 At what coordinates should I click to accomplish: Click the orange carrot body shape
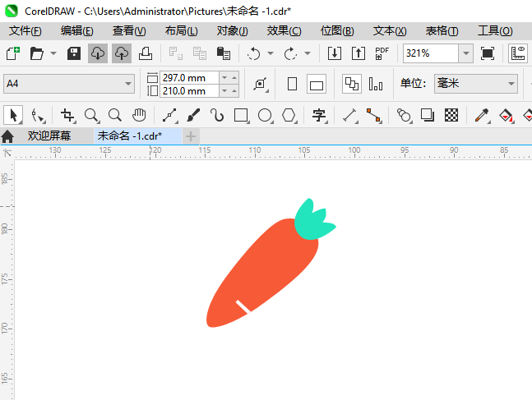(261, 274)
